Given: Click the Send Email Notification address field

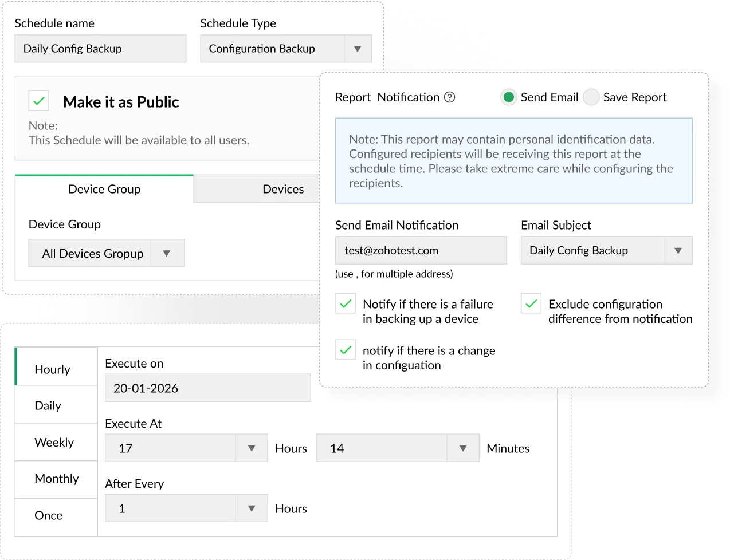Looking at the screenshot, I should pyautogui.click(x=421, y=250).
